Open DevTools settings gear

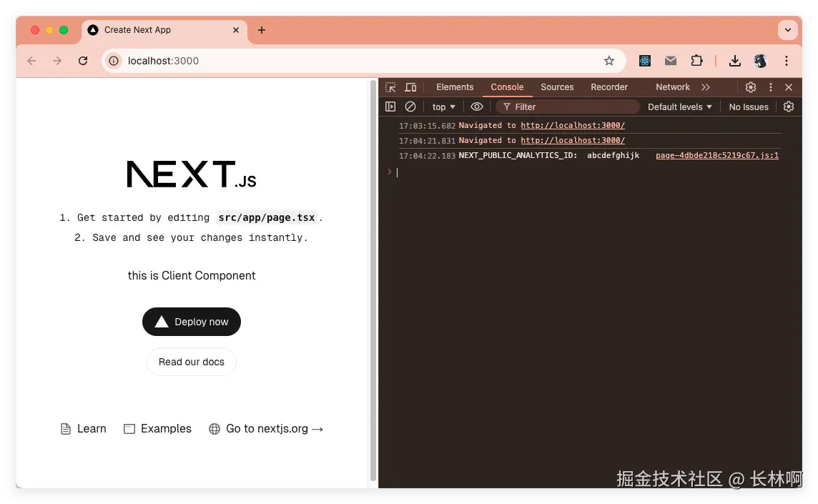tap(751, 87)
